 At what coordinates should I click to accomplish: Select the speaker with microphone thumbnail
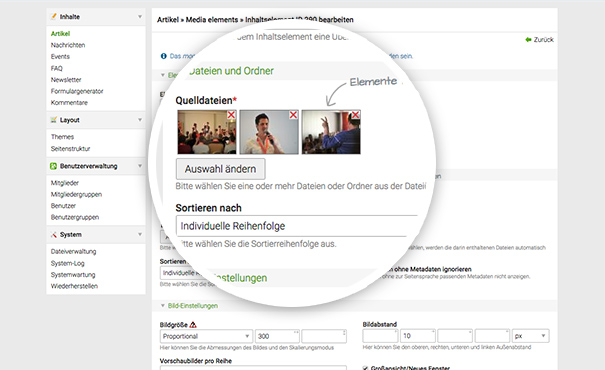point(269,132)
